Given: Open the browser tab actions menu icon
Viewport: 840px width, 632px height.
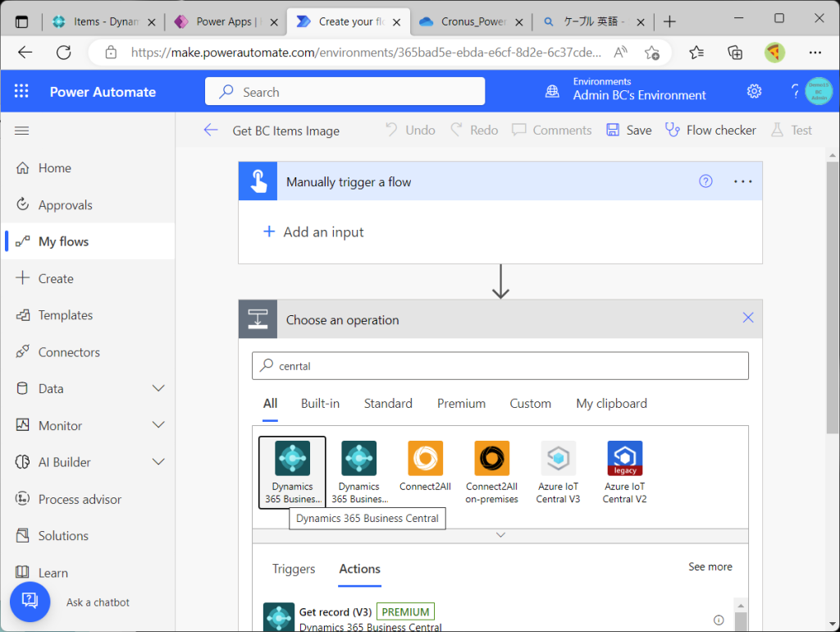Looking at the screenshot, I should pyautogui.click(x=21, y=21).
